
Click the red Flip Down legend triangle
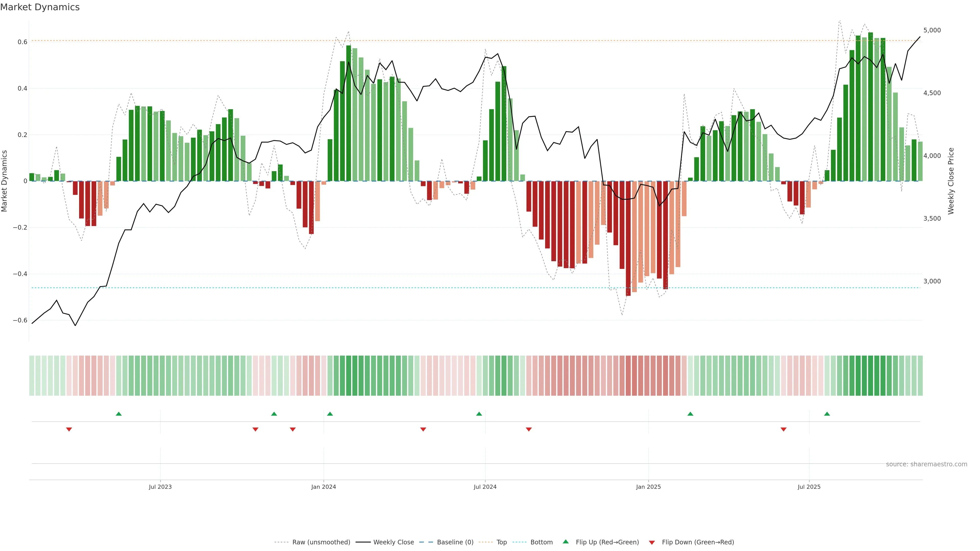pos(652,542)
